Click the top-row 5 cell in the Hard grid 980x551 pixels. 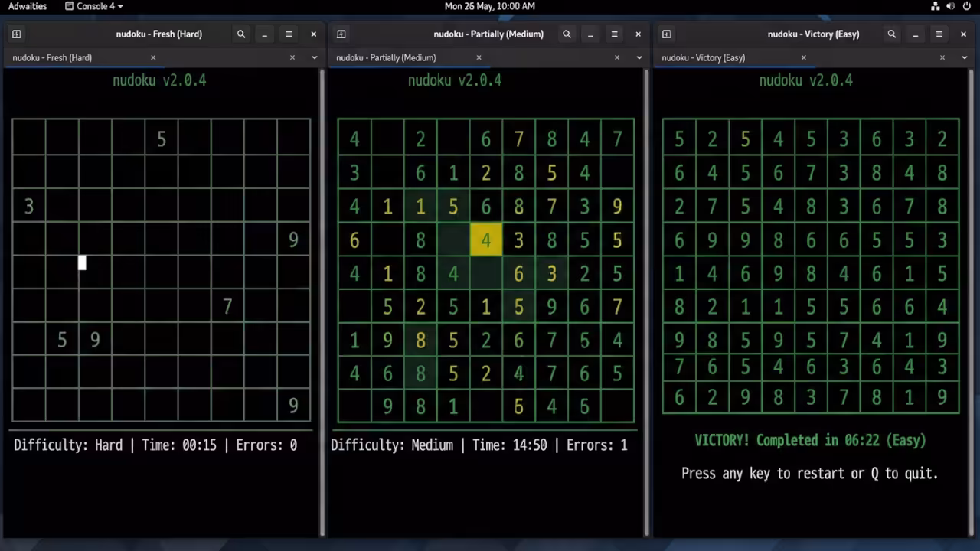click(162, 139)
